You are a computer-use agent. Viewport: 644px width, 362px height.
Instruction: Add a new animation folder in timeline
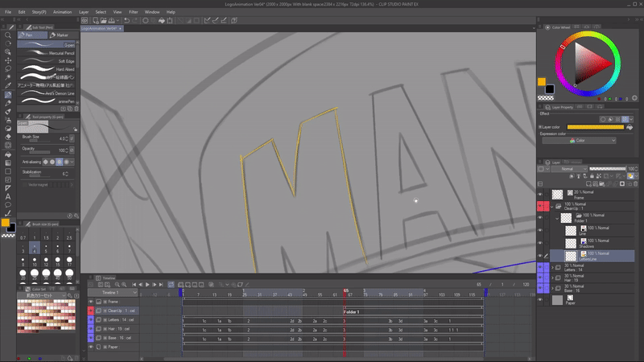tap(180, 285)
